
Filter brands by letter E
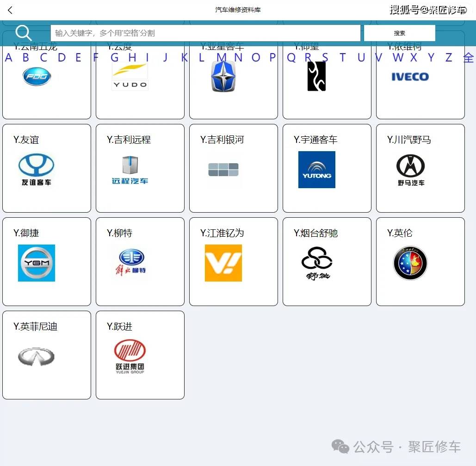click(78, 57)
